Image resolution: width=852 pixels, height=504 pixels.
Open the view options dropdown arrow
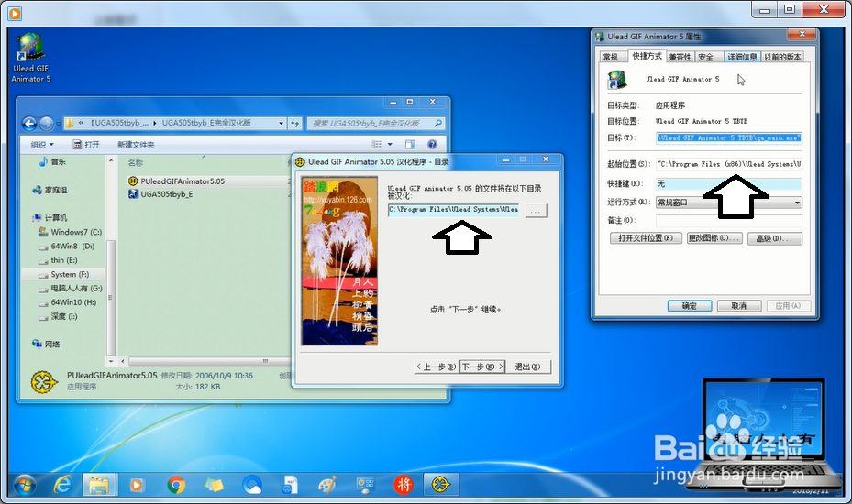tap(390, 144)
